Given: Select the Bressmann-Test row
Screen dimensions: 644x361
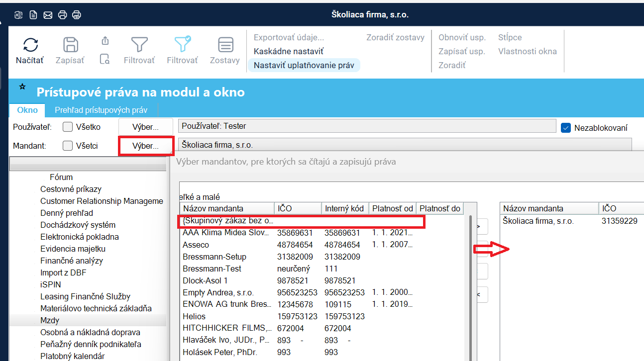Looking at the screenshot, I should coord(322,269).
